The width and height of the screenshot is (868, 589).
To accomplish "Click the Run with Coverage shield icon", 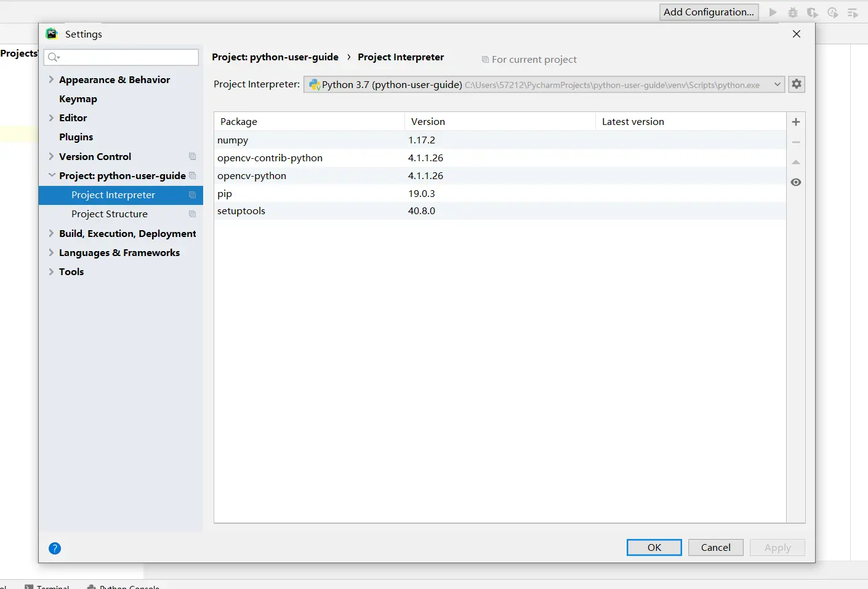I will (813, 12).
